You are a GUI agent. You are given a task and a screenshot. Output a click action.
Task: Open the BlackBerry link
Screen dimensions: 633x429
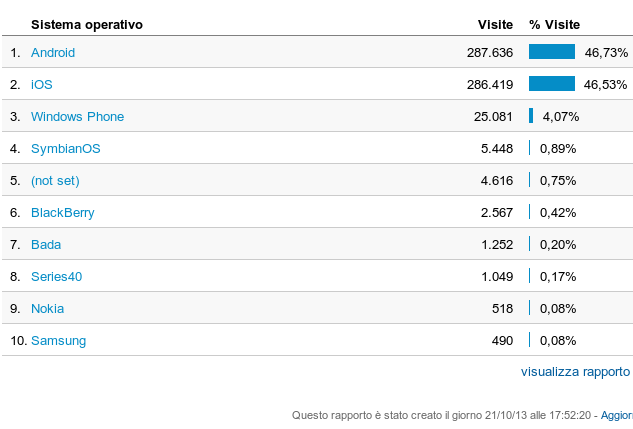(62, 212)
